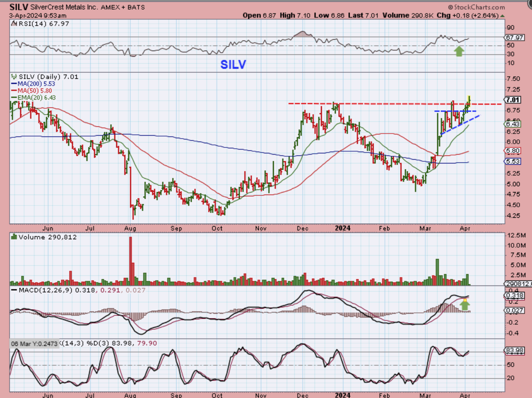Screen dimensions: 532x398
Task: Click the %D(3) 83.98, 79.90 stochastic label
Action: 121,343
